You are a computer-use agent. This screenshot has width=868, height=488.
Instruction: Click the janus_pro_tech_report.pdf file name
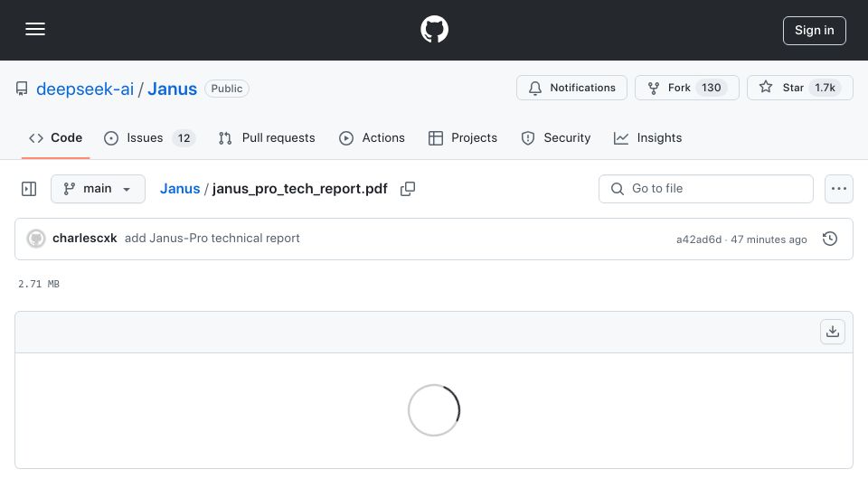click(300, 189)
